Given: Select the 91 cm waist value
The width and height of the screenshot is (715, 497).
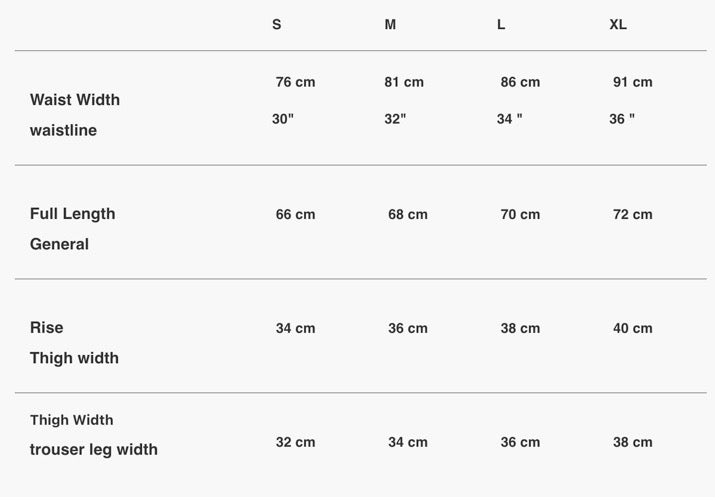Looking at the screenshot, I should click(632, 82).
